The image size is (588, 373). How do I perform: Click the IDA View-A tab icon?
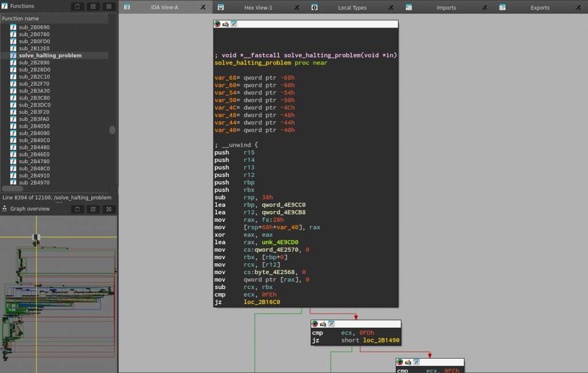coord(127,7)
